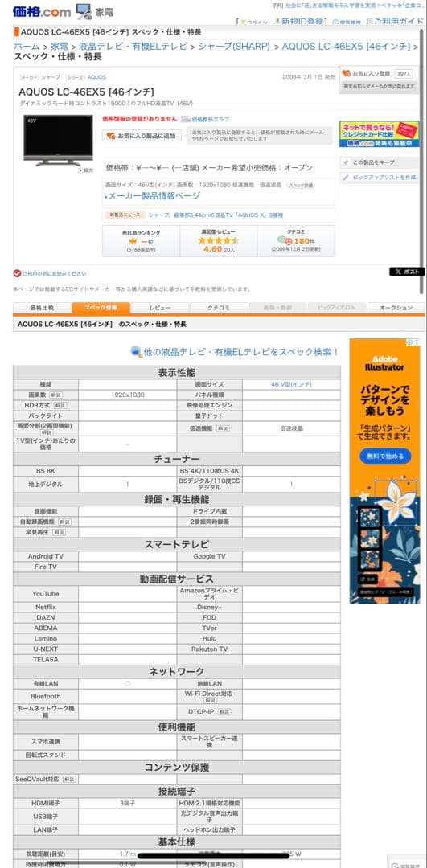
Task: Click お気に入り製品に追加 button
Action: tap(142, 136)
